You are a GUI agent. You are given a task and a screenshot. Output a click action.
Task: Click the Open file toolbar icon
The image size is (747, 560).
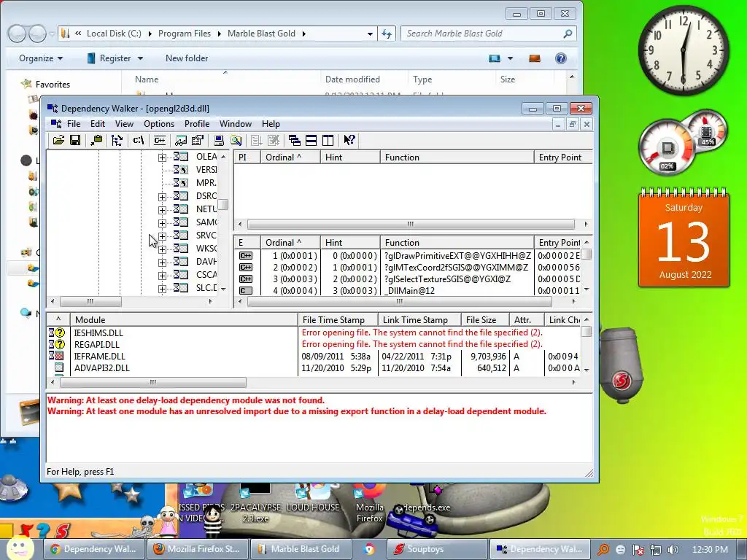point(58,140)
